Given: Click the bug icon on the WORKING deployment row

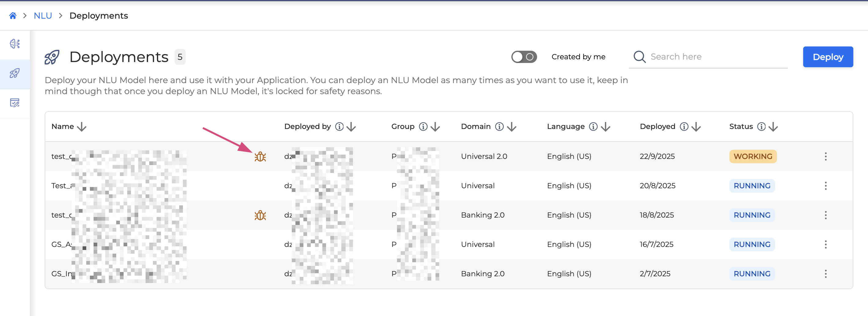Looking at the screenshot, I should (x=260, y=156).
